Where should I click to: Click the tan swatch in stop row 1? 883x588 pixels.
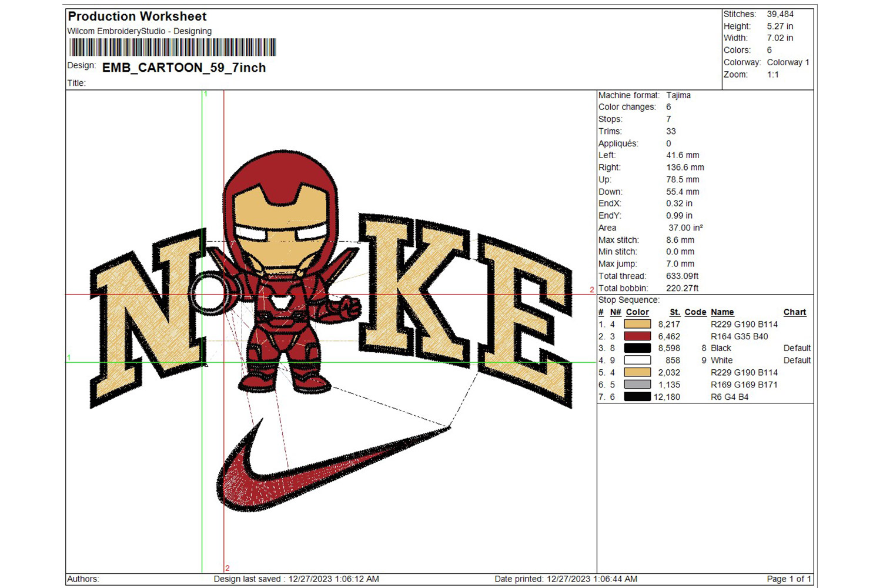(x=637, y=324)
